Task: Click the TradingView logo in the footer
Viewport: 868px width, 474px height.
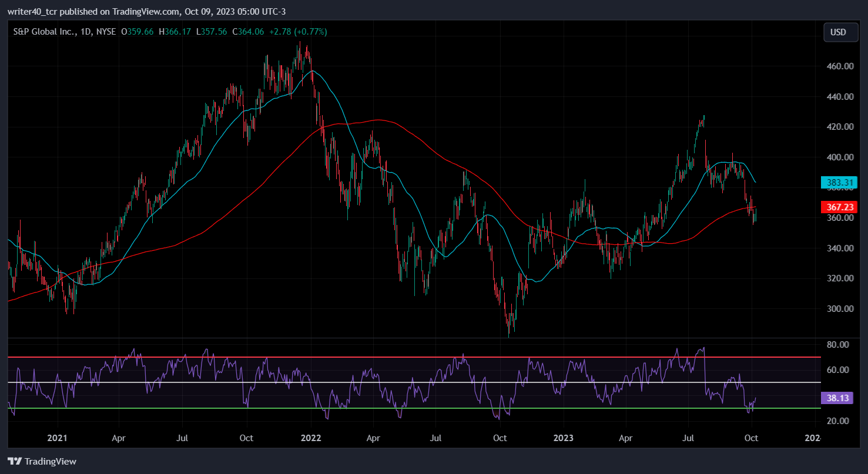Action: (x=42, y=462)
